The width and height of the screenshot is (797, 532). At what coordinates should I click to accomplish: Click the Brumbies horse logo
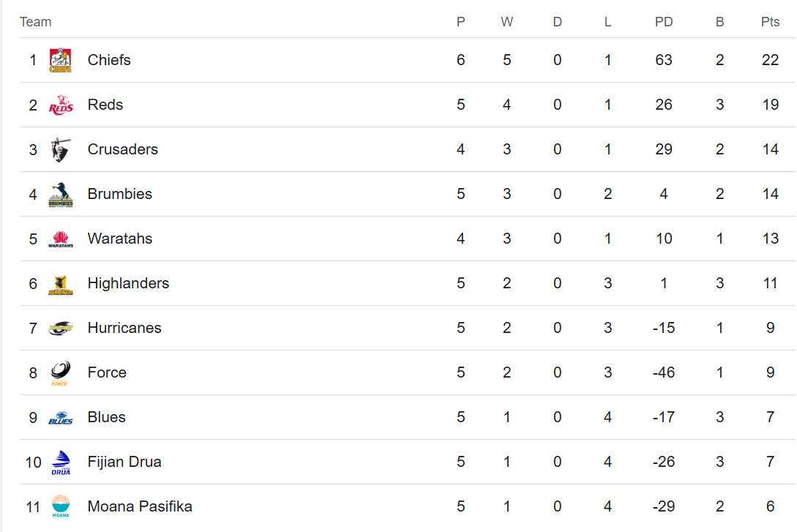pos(60,194)
